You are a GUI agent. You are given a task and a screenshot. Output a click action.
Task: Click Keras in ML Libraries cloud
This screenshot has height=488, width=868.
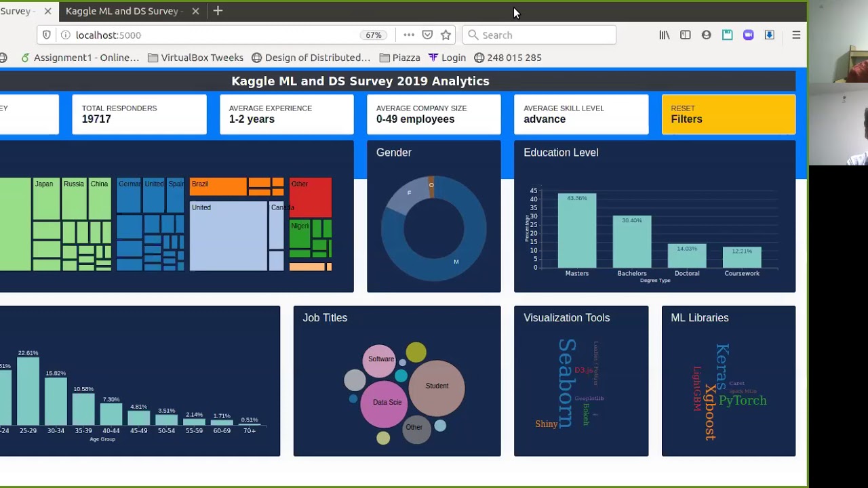[x=722, y=366]
